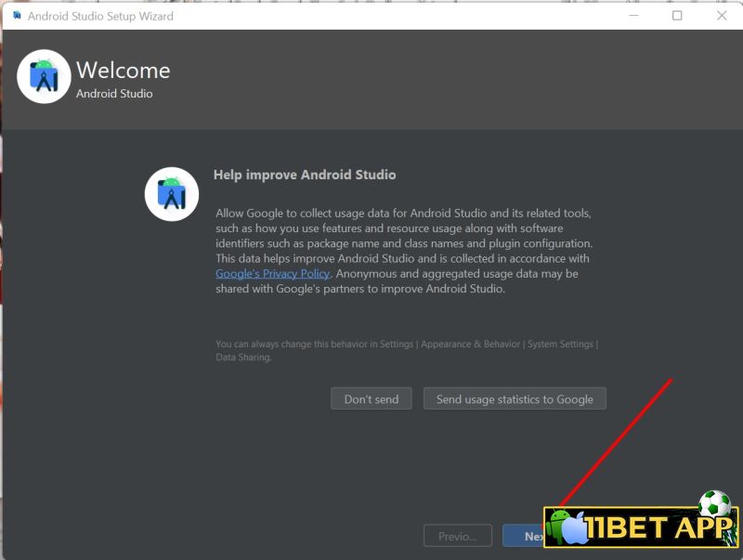Maximize the Setup Wizard window
The height and width of the screenshot is (560, 743).
click(x=677, y=16)
